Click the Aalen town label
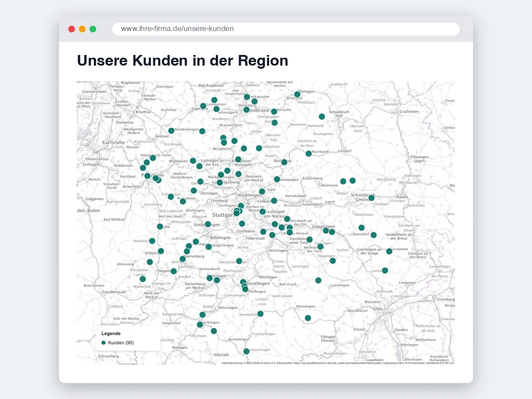 (402, 196)
